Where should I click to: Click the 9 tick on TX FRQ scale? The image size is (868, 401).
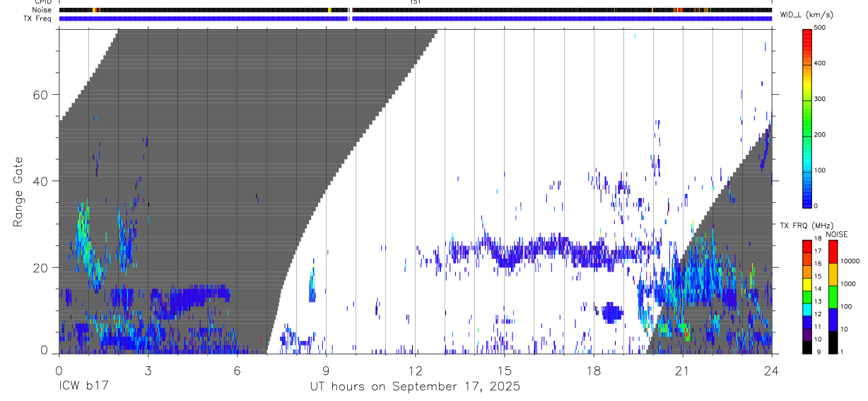tap(819, 352)
